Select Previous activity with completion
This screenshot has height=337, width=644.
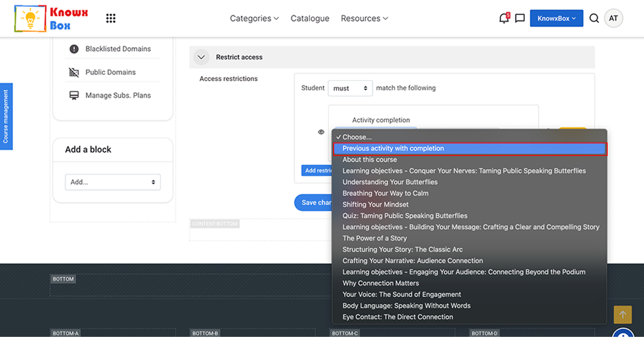point(469,149)
